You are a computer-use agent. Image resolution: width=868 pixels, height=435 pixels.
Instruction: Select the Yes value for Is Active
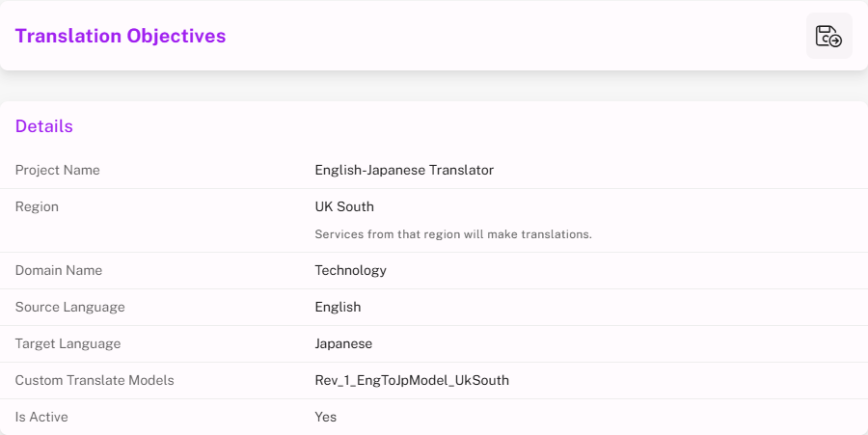(x=326, y=417)
